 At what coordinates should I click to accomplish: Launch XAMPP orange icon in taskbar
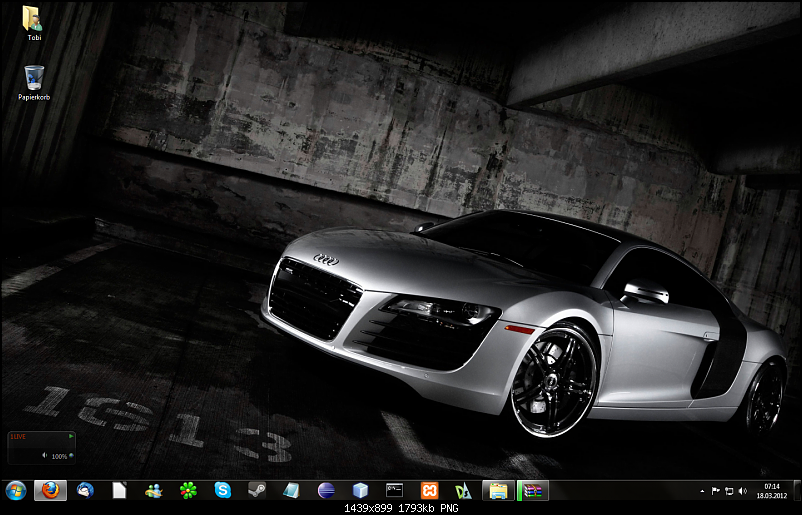[x=429, y=490]
